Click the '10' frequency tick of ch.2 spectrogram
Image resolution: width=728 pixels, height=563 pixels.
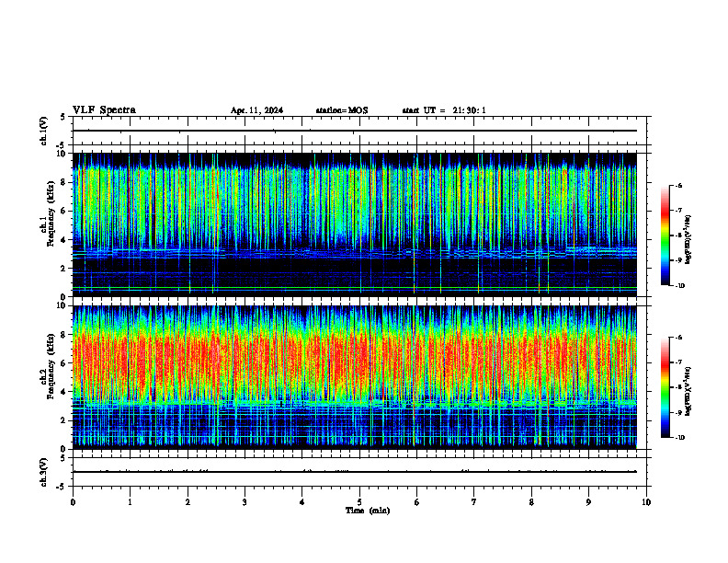click(x=62, y=306)
